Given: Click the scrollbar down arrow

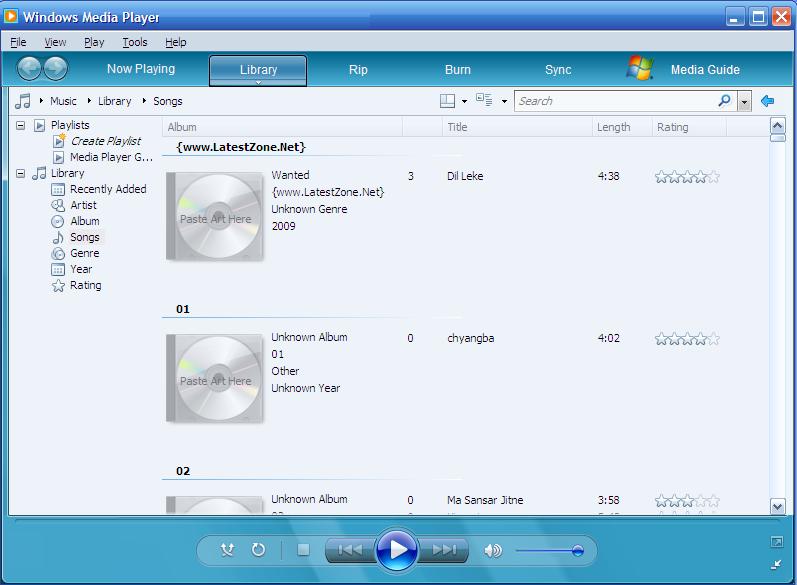Looking at the screenshot, I should [x=777, y=507].
